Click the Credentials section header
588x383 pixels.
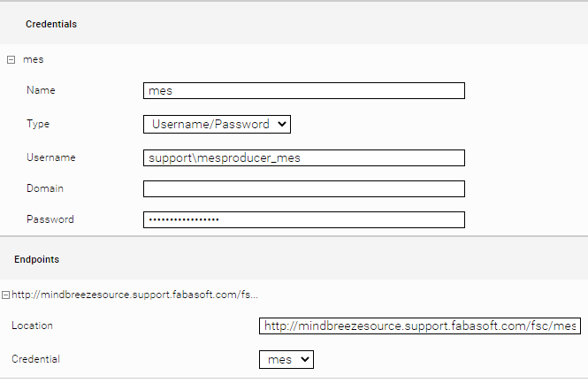[50, 24]
